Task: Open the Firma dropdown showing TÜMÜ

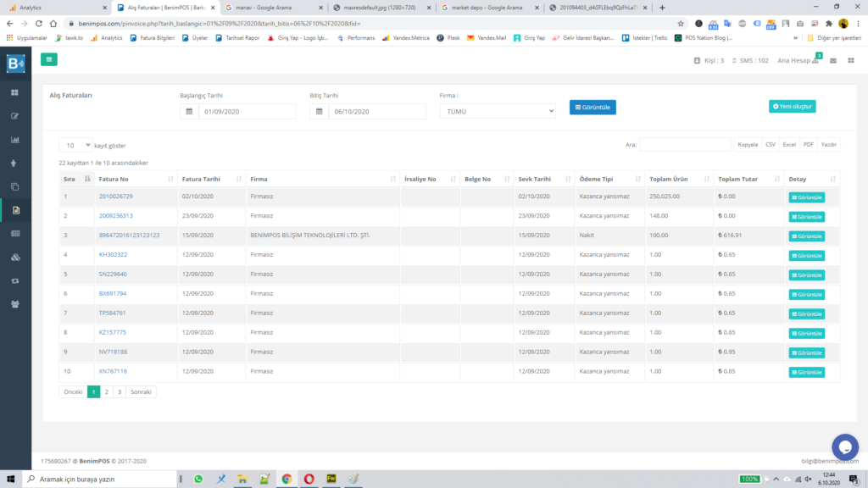Action: [x=498, y=111]
